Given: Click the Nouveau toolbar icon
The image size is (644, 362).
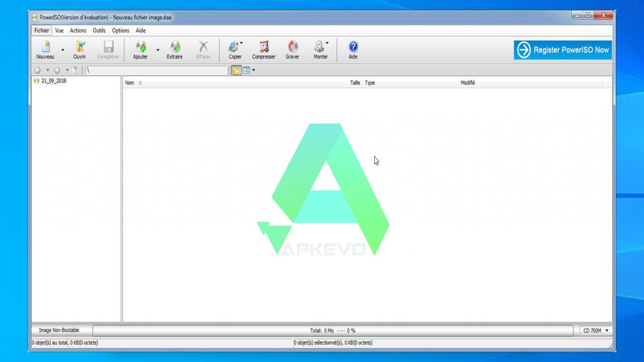Looking at the screenshot, I should tap(45, 47).
